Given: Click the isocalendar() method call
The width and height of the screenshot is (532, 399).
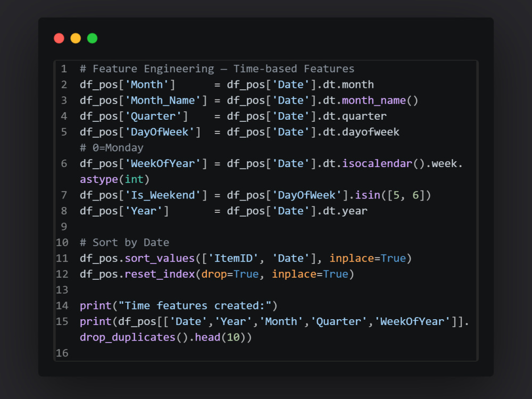Looking at the screenshot, I should pos(383,163).
